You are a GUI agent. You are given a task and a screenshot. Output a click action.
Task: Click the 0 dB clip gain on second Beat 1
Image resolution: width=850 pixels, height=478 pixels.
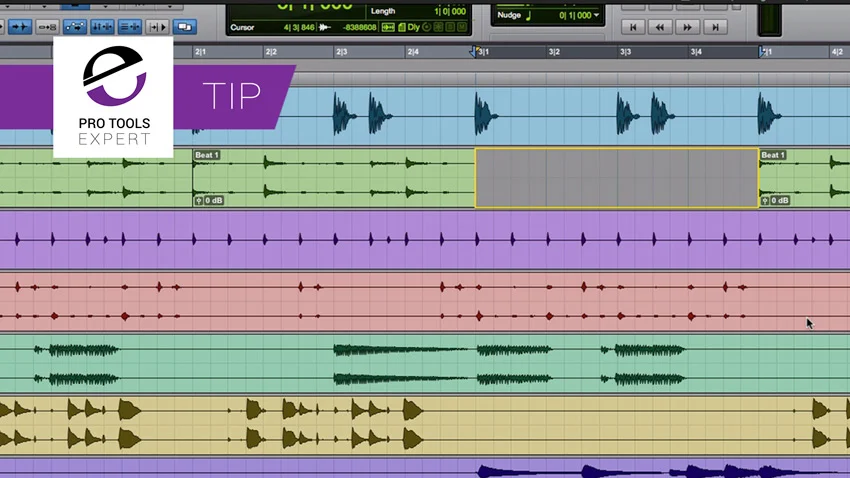click(780, 201)
